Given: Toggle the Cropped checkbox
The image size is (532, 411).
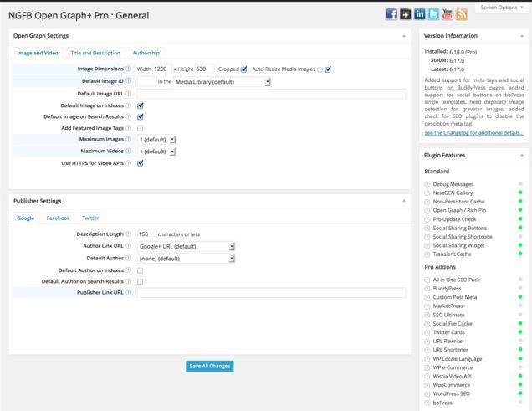Looking at the screenshot, I should click(244, 69).
